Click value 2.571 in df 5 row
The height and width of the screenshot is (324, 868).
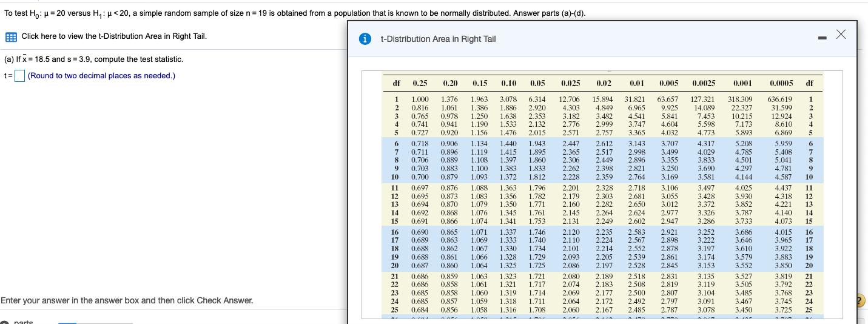pos(571,132)
